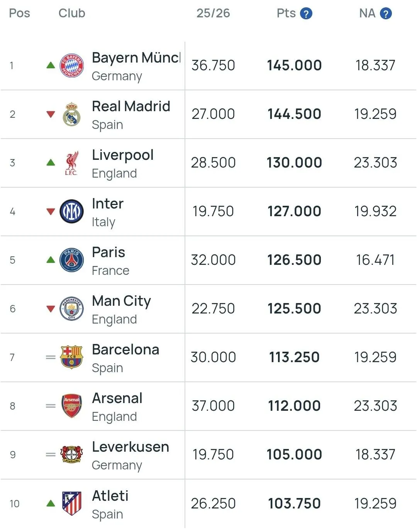
Task: Click the Bayern München club crest
Action: pos(72,65)
